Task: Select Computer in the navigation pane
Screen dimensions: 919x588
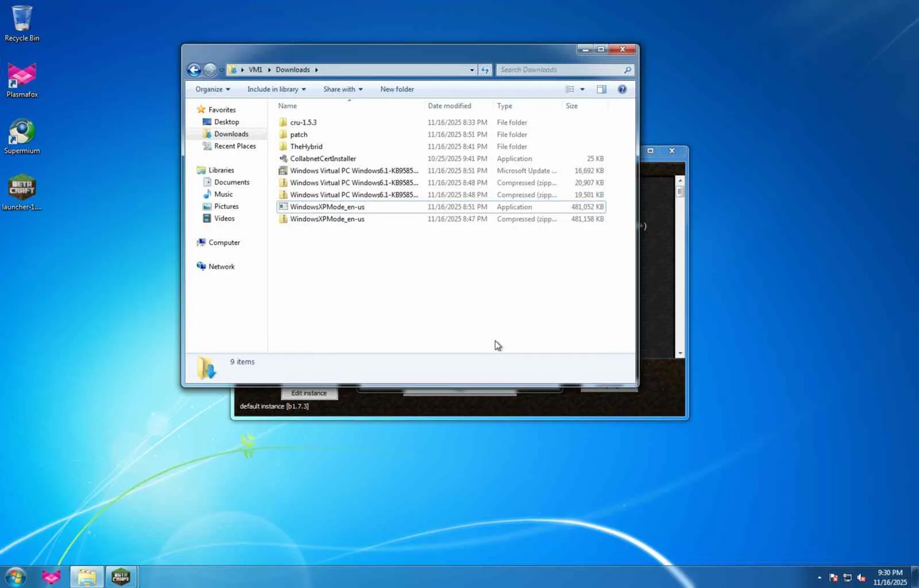Action: point(224,242)
